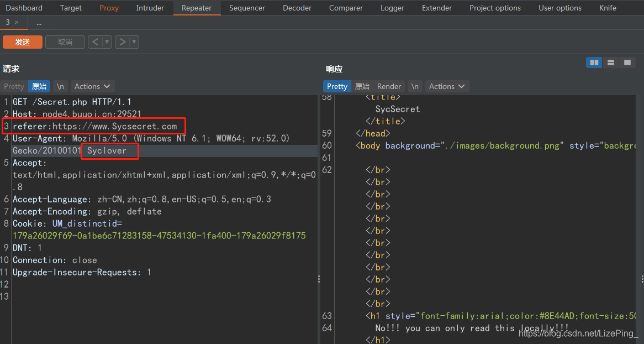Close Repeater sub-tab 3
Viewport: 644px width, 344px height.
(x=17, y=23)
